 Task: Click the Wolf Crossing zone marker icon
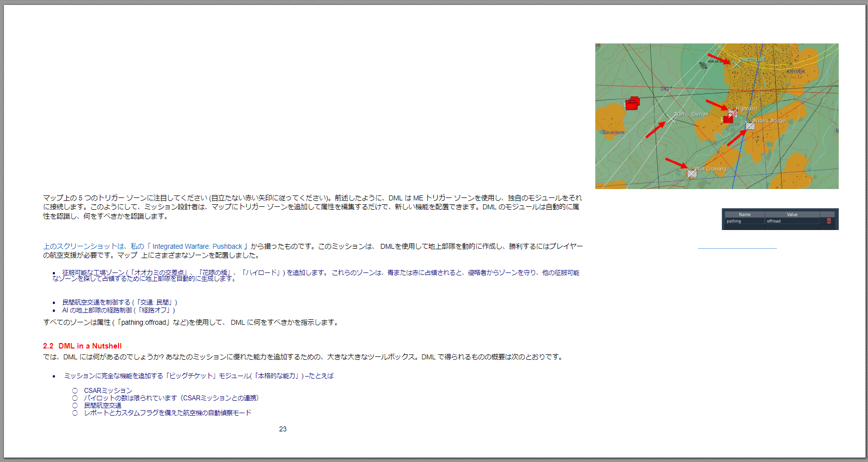692,173
